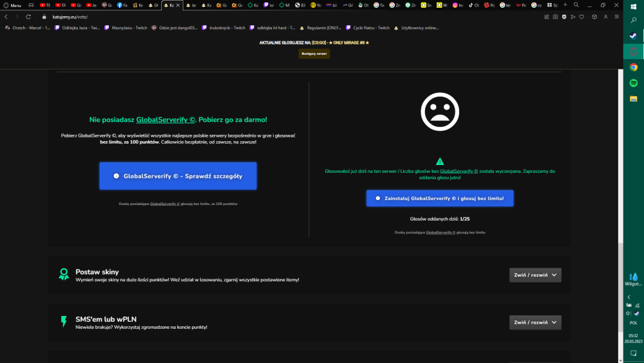Click the small GlobalServerify link under the left button
644x363 pixels.
pos(165,204)
